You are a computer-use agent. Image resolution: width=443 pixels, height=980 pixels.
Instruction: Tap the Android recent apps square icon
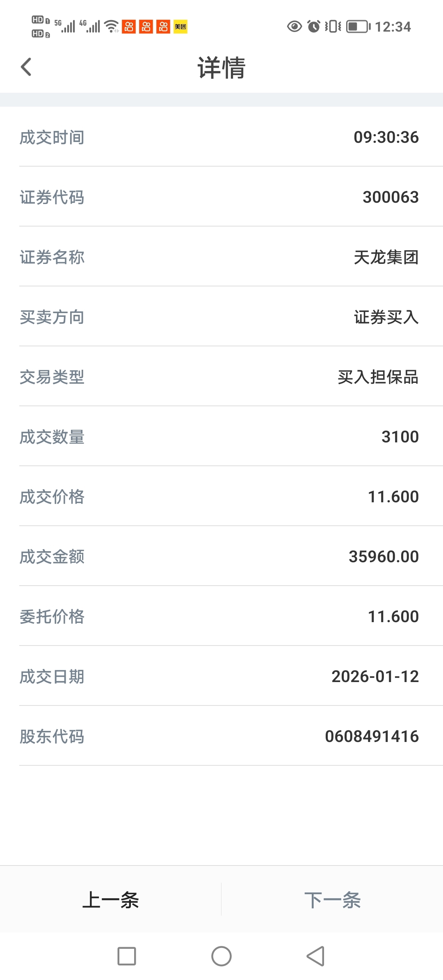(x=127, y=956)
